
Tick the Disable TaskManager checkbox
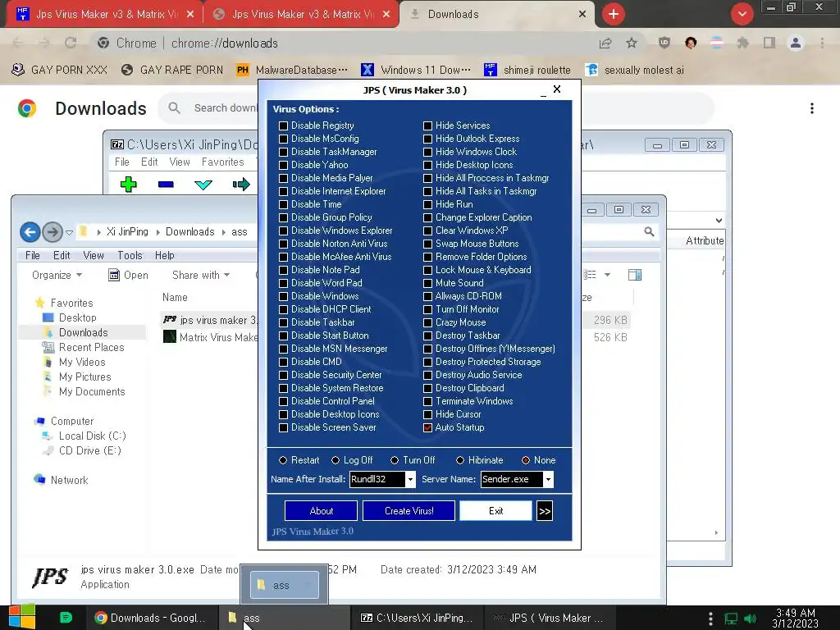[x=283, y=152]
